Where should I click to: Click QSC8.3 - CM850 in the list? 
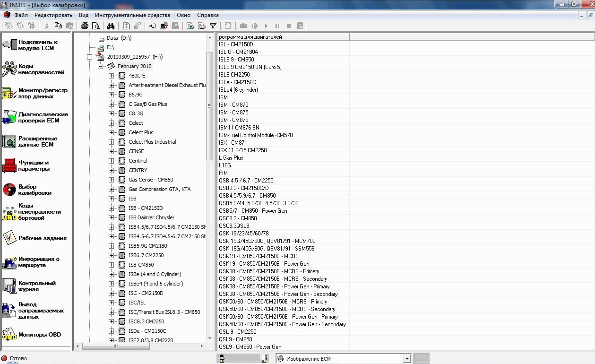(x=238, y=218)
